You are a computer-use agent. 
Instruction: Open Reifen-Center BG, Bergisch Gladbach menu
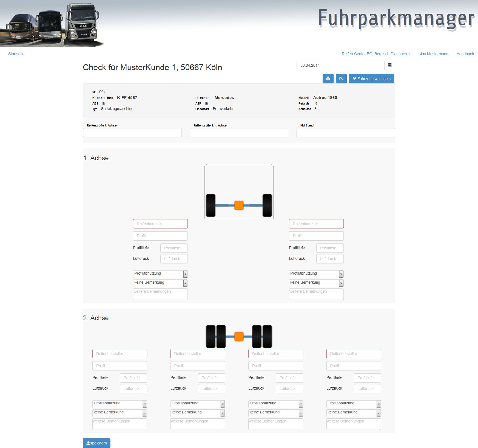pos(376,54)
